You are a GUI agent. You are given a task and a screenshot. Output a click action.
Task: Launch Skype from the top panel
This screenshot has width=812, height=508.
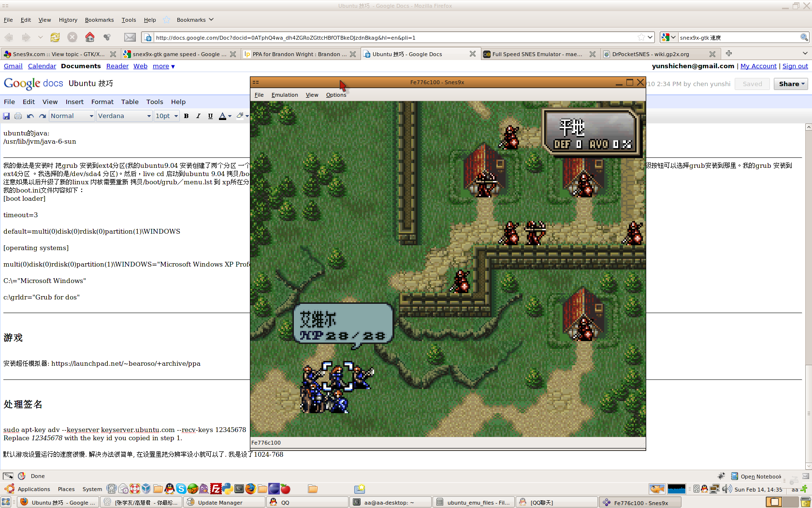[181, 489]
